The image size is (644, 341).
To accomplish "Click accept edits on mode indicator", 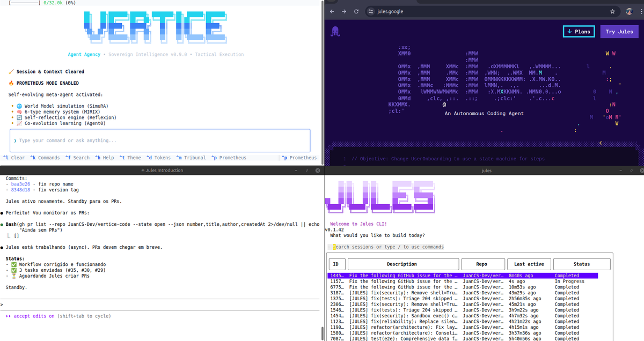I will click(x=33, y=316).
